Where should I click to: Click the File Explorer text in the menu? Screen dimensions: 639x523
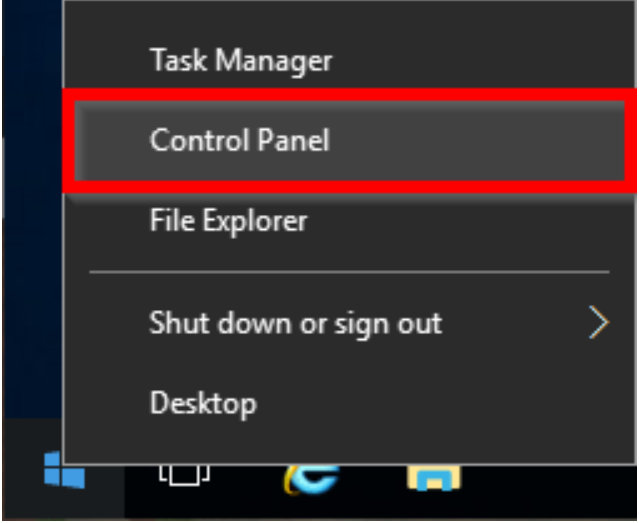point(228,220)
